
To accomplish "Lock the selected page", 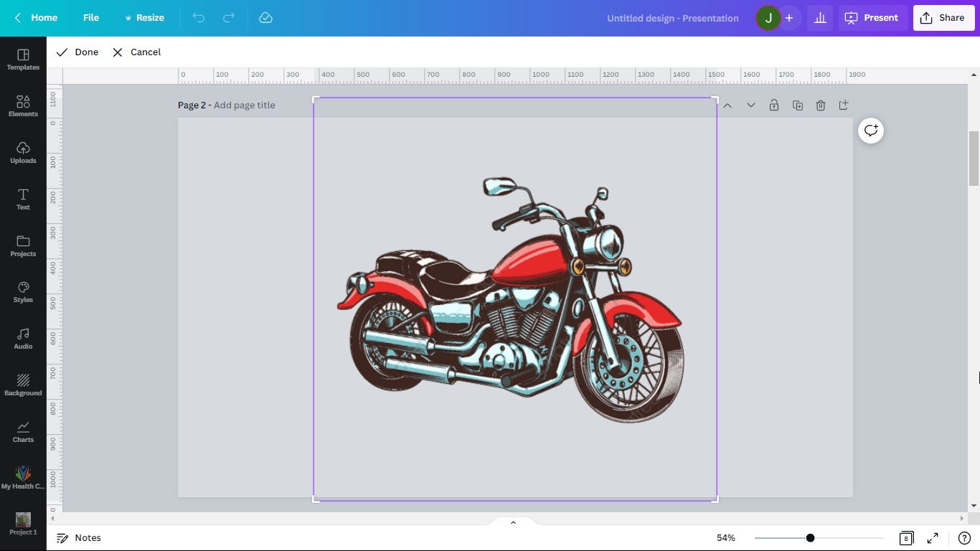I will (774, 105).
